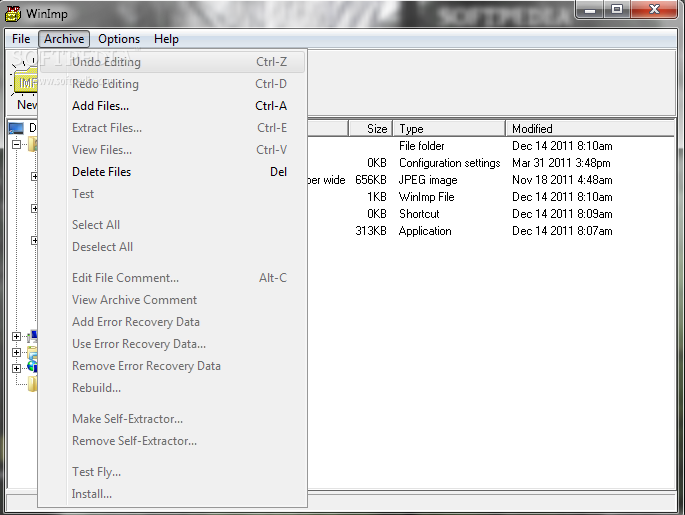Maximize the WinImp window
Screen dimensions: 685x515
(617, 10)
